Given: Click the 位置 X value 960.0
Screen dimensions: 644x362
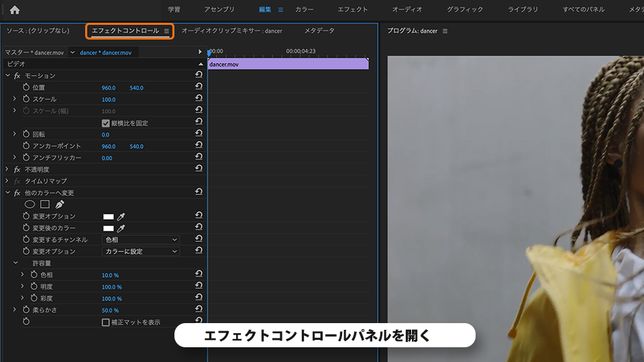Looking at the screenshot, I should [109, 88].
